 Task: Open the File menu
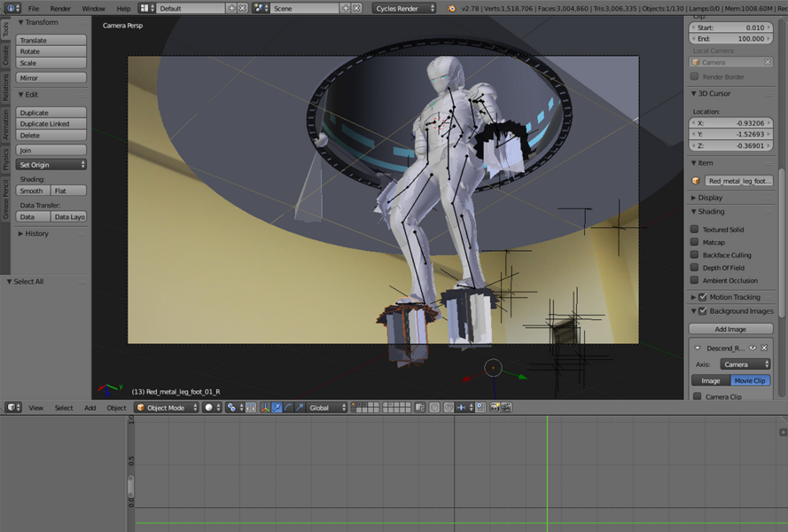(x=34, y=8)
